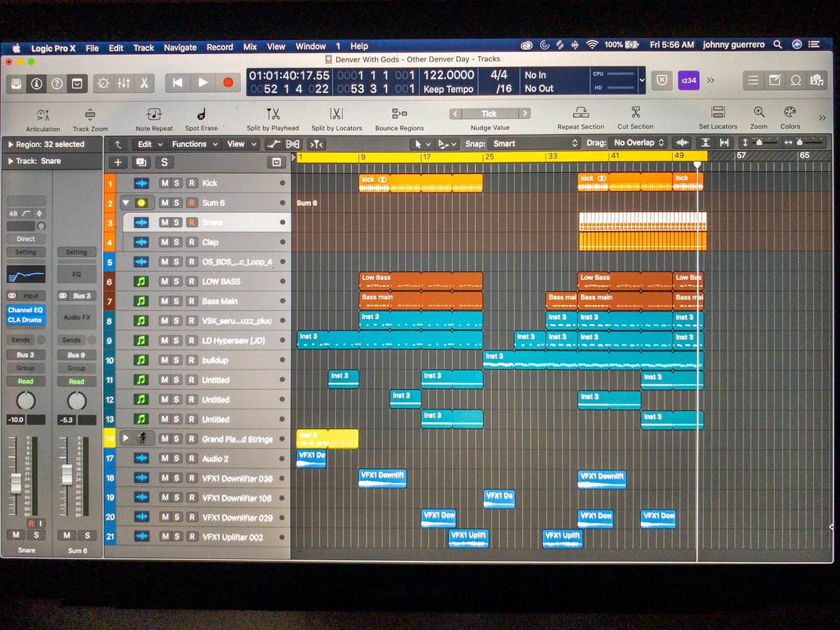
Task: Open the tracks area Edit dropdown
Action: (150, 144)
